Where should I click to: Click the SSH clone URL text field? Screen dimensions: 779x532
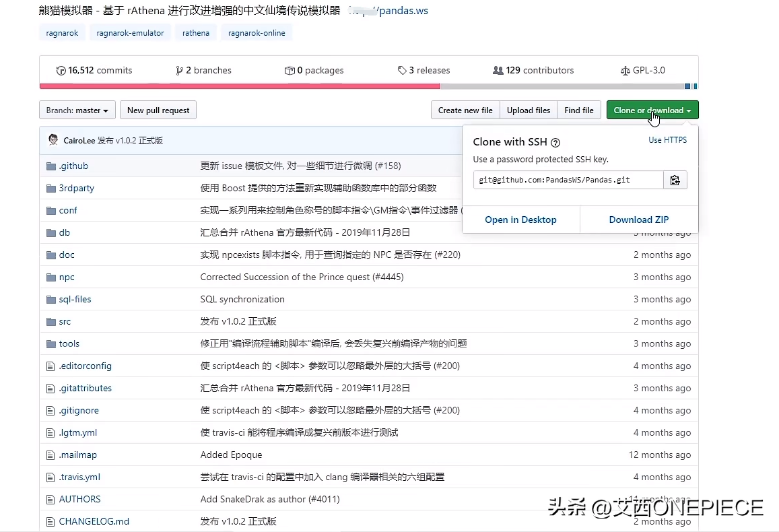pos(568,180)
